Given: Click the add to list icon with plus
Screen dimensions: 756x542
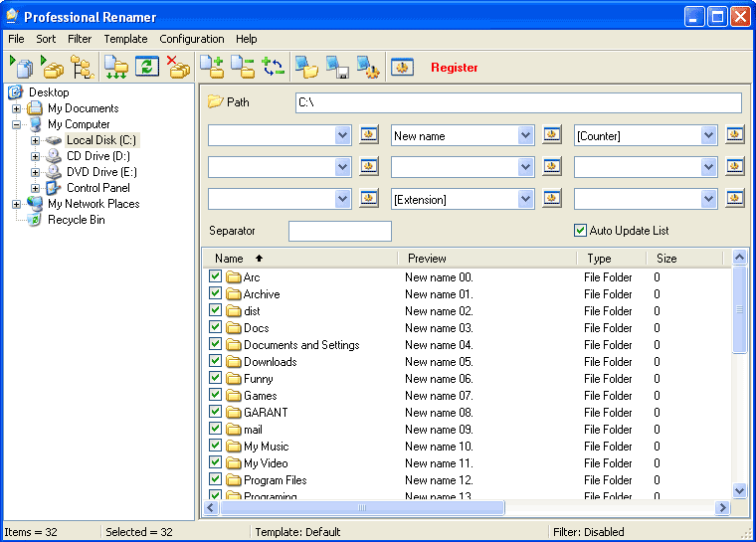Looking at the screenshot, I should coord(212,67).
